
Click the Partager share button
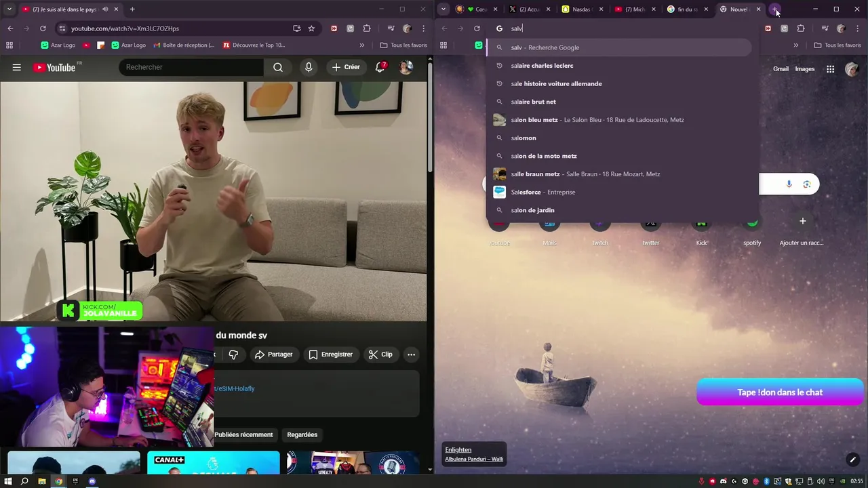point(274,354)
